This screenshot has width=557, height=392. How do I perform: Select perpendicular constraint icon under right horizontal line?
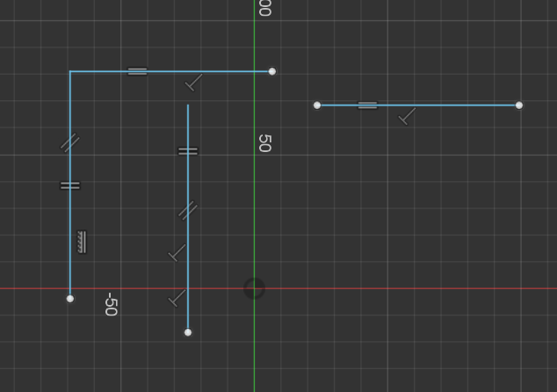pos(407,116)
